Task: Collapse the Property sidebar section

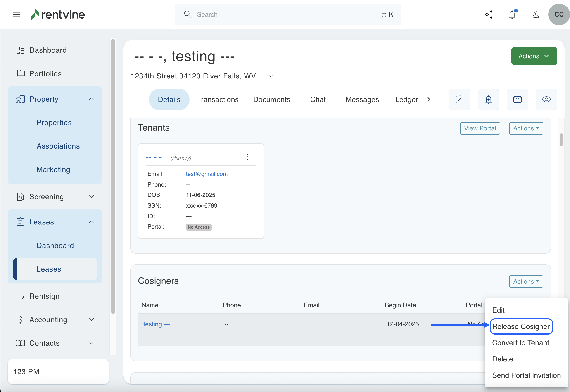Action: 91,99
